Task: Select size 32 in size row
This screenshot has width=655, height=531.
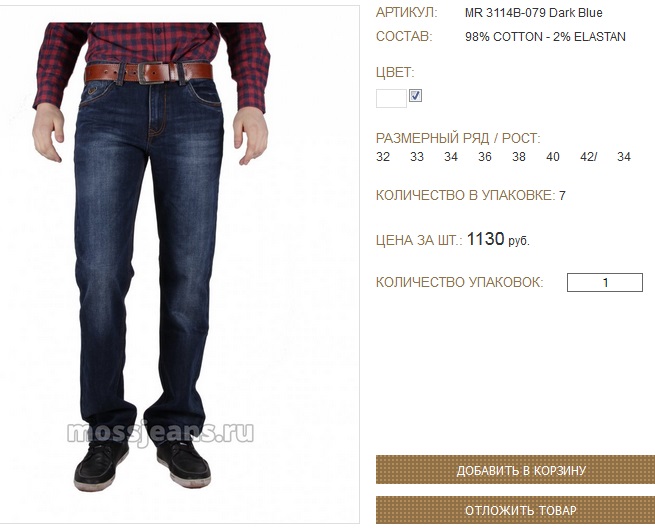Action: point(383,157)
